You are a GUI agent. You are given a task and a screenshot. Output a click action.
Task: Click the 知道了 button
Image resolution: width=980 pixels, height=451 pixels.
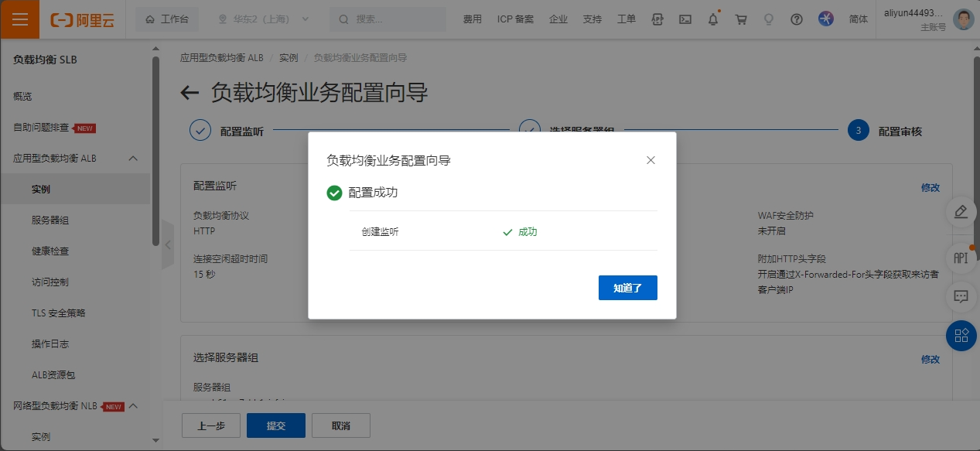tap(627, 288)
